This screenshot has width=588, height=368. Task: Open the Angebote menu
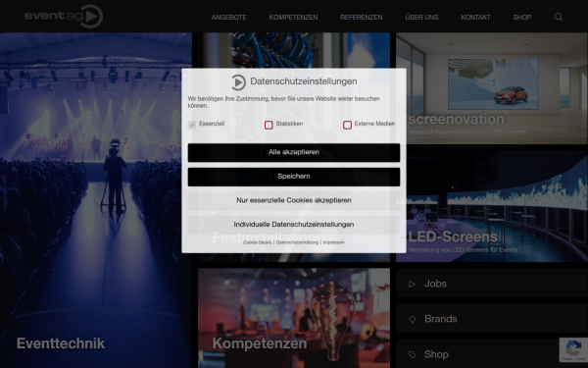pos(228,18)
